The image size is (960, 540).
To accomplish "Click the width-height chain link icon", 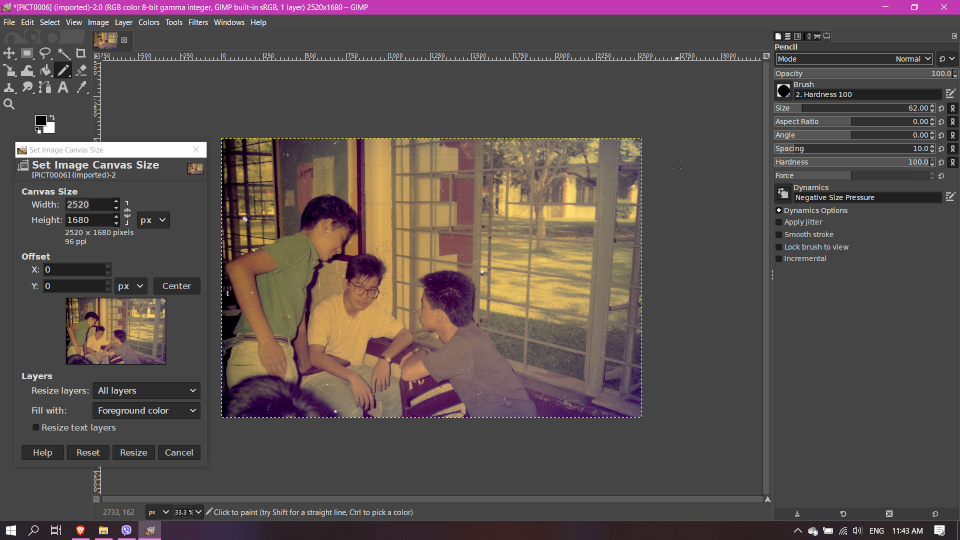I will 127,212.
